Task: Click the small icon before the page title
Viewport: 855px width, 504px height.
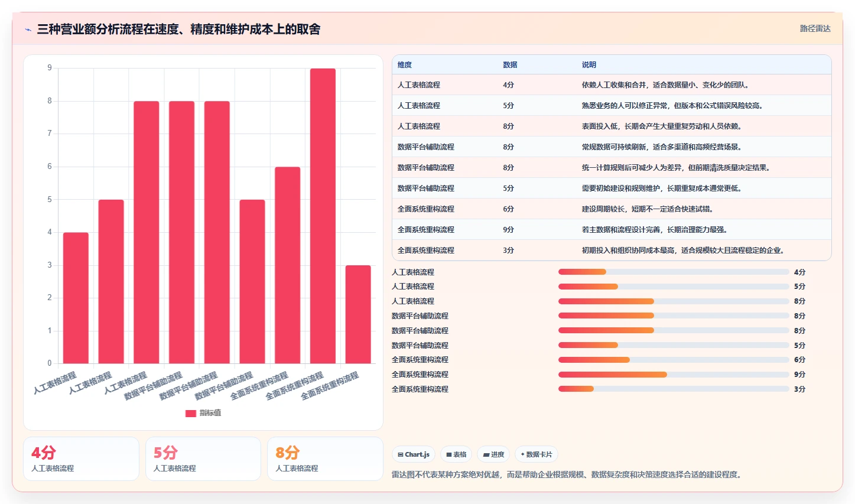Action: pyautogui.click(x=28, y=30)
